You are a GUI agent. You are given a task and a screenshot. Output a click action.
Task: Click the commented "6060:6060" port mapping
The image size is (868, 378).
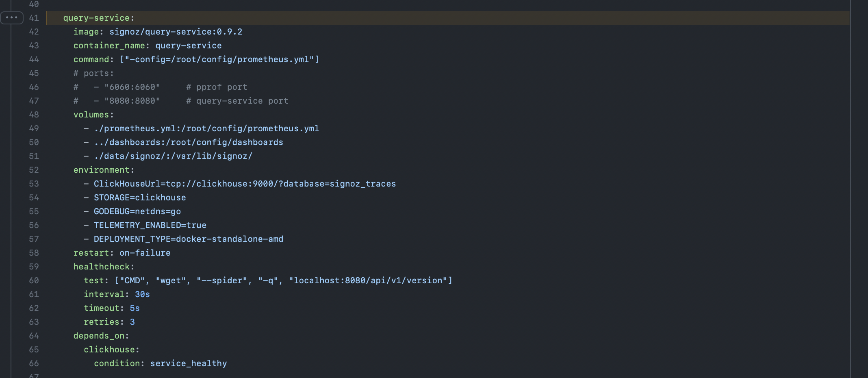(132, 87)
